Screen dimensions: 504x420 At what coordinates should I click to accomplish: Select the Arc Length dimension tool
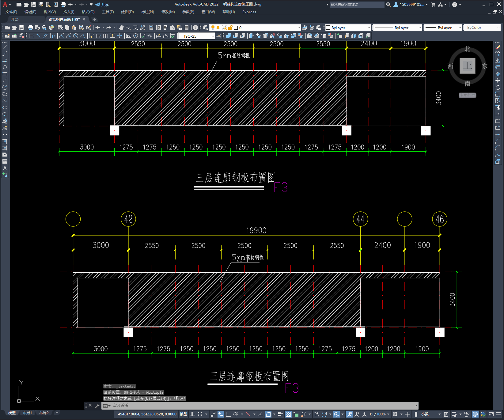(x=46, y=36)
